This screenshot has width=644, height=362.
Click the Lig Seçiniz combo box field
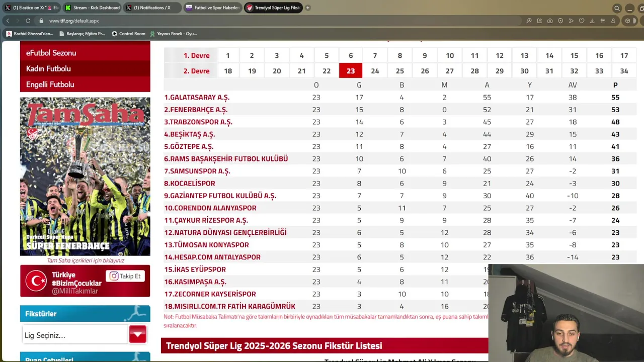(75, 335)
